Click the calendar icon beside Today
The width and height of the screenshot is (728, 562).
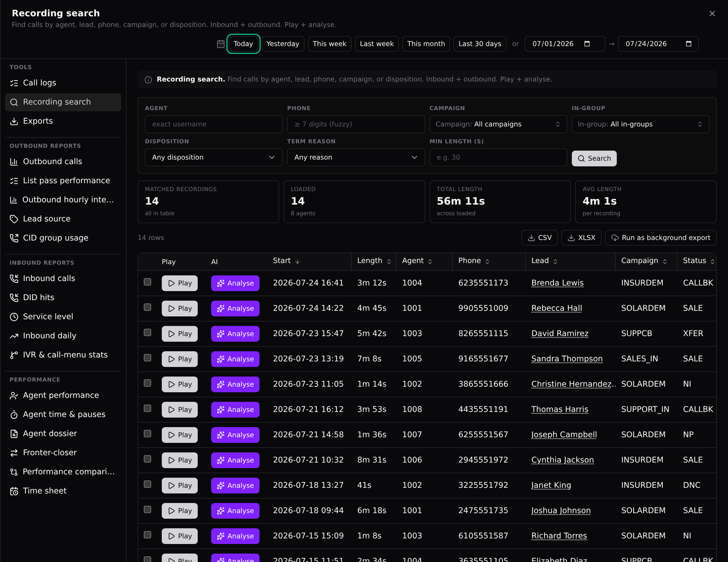pos(221,44)
